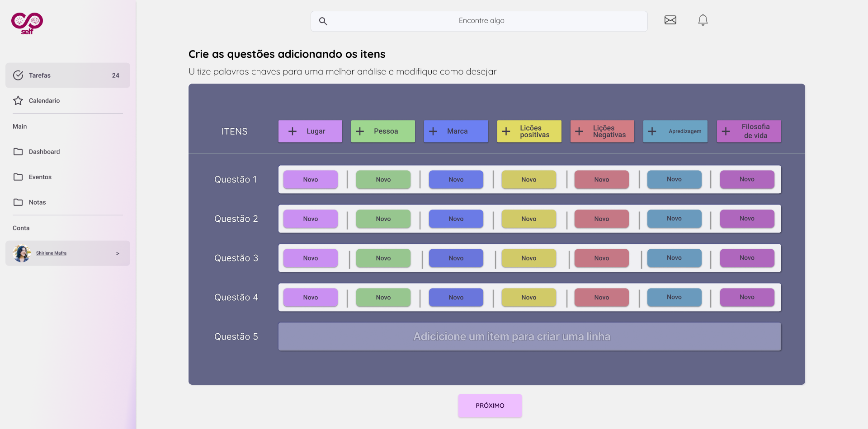
Task: Select red Novo chip in Questão 1
Action: point(602,179)
